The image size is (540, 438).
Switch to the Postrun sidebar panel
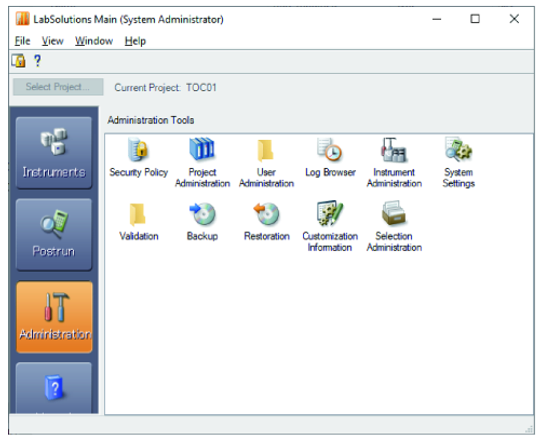point(54,234)
